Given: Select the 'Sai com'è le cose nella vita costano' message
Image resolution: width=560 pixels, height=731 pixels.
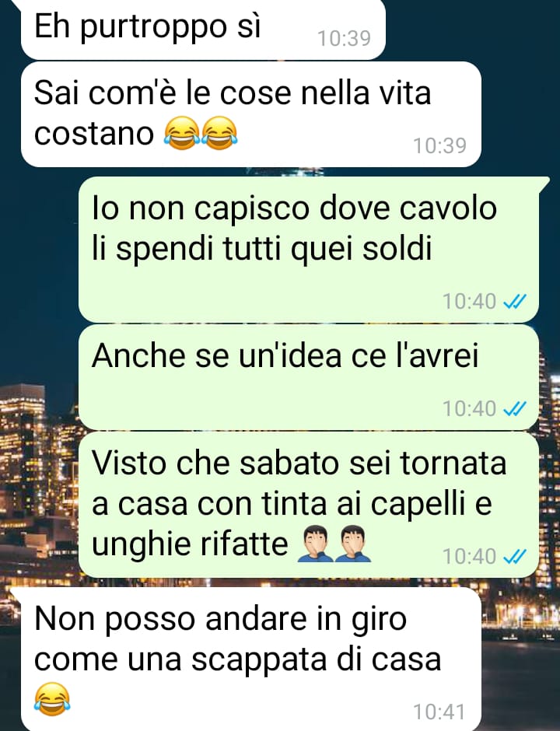Looking at the screenshot, I should point(251,114).
